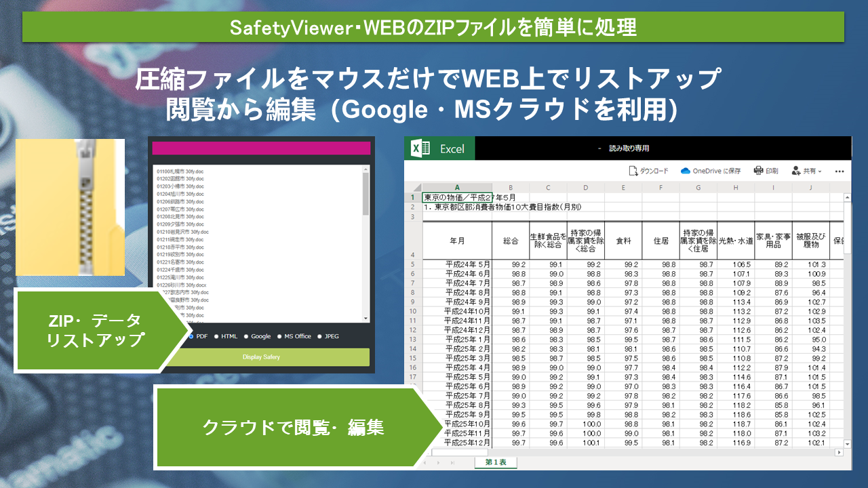The height and width of the screenshot is (488, 868).
Task: Click the 被服及び履物 header cell
Action: pos(810,240)
